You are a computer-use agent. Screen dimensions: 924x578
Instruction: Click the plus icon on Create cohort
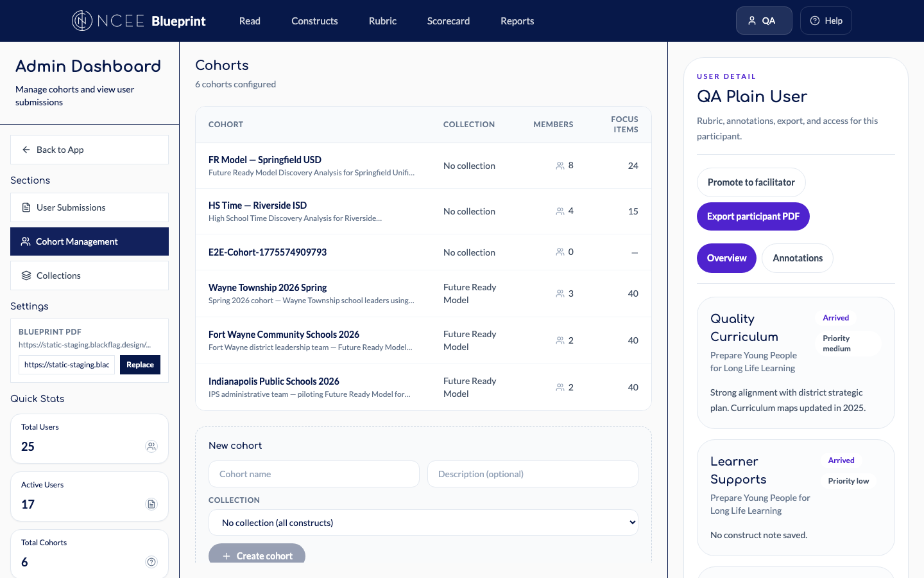click(x=227, y=556)
